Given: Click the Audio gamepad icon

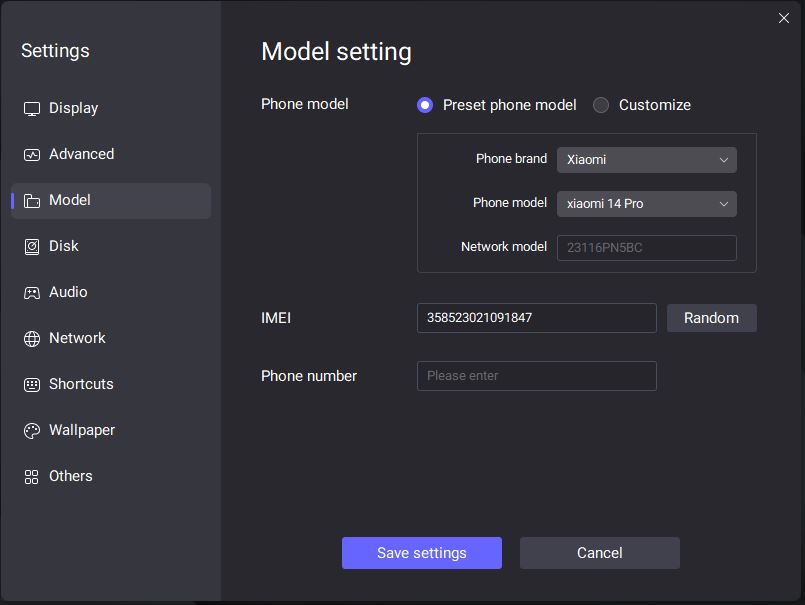Looking at the screenshot, I should [x=32, y=293].
